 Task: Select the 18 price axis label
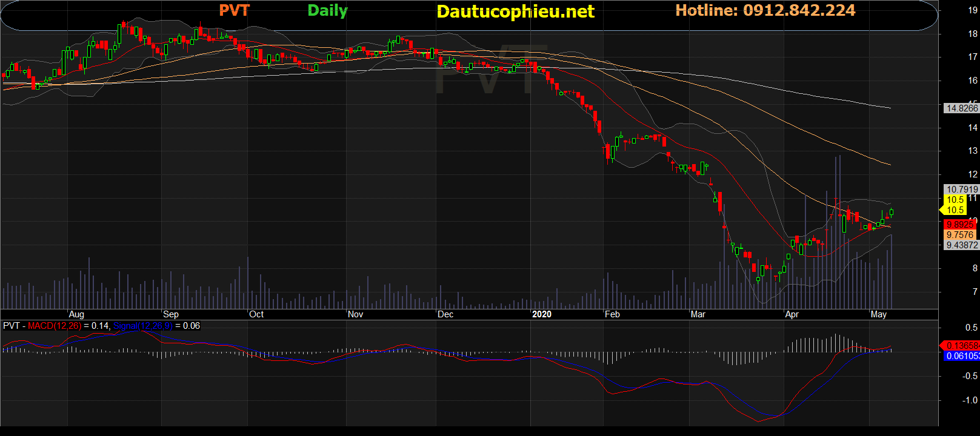pos(973,34)
